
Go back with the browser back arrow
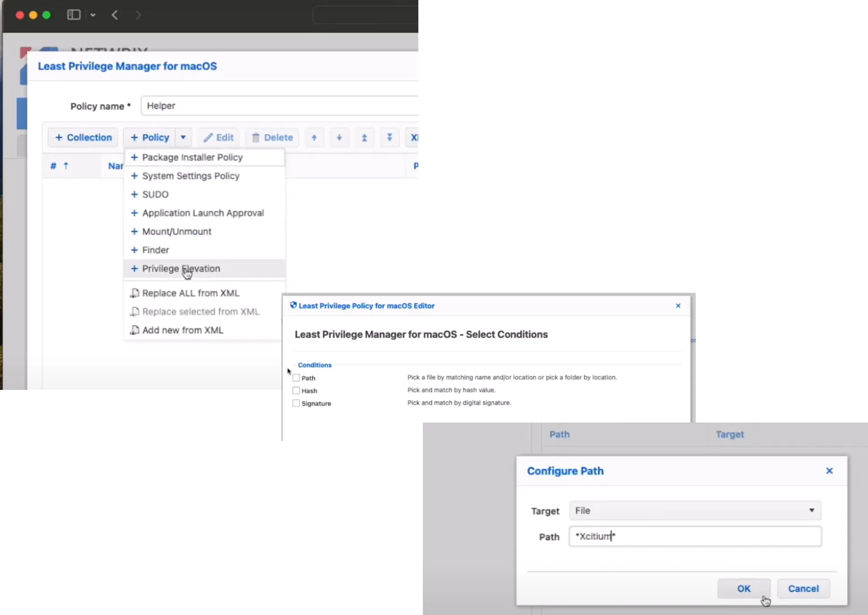115,15
